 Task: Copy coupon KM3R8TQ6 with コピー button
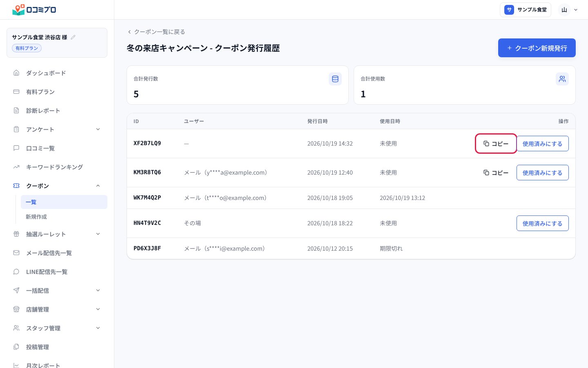[x=496, y=173]
